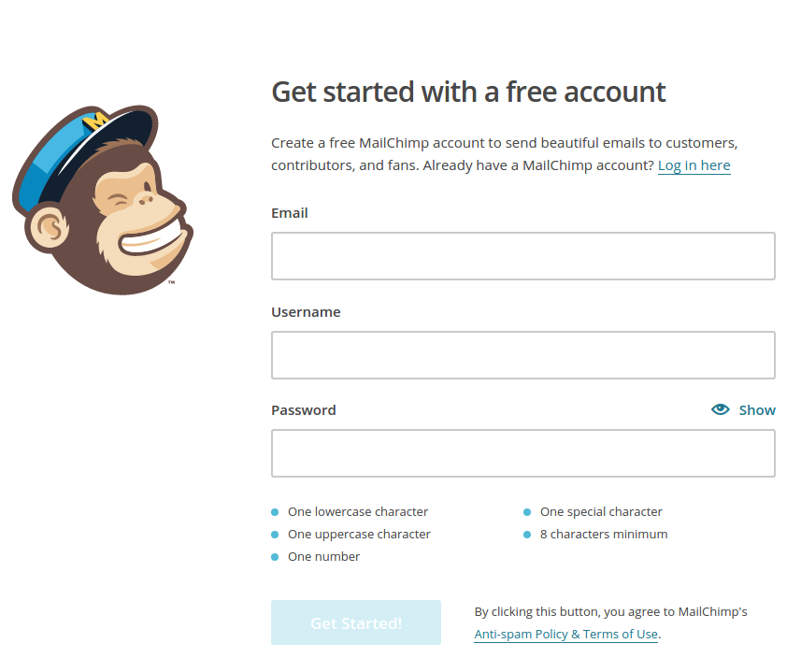
Task: Focus the Password input field
Action: click(523, 453)
